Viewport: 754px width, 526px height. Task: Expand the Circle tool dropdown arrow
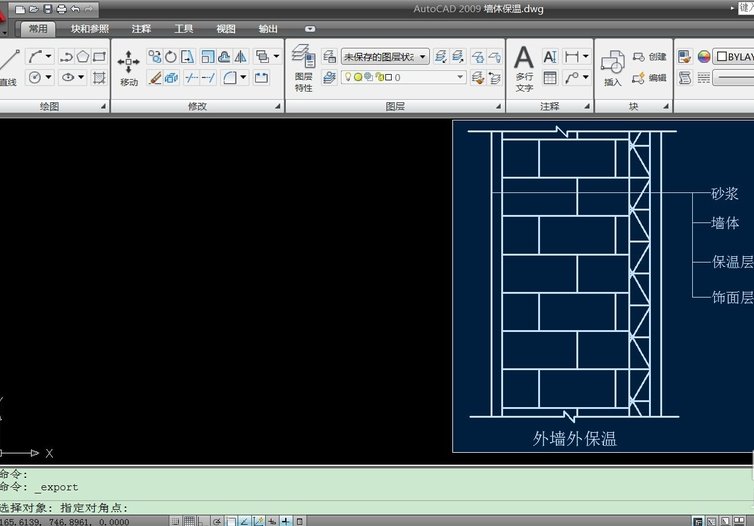[49, 77]
